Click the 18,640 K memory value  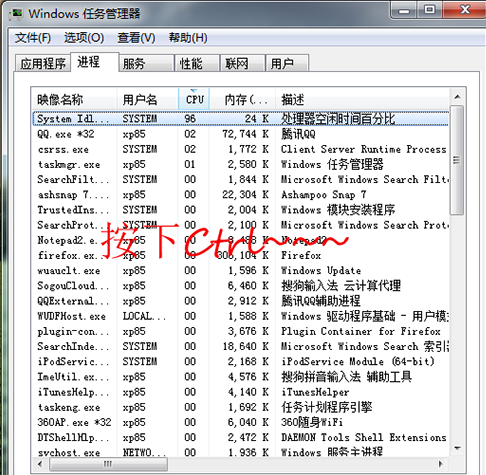tap(245, 346)
